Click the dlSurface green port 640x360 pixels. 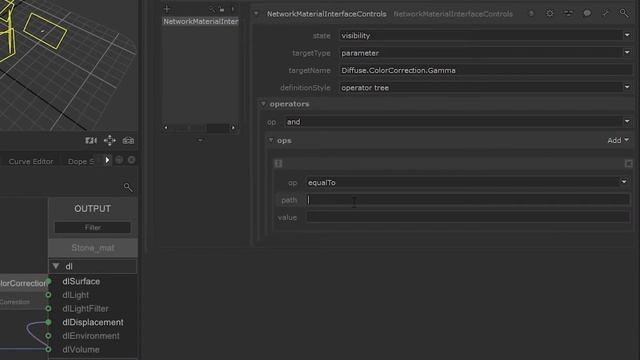(x=48, y=281)
